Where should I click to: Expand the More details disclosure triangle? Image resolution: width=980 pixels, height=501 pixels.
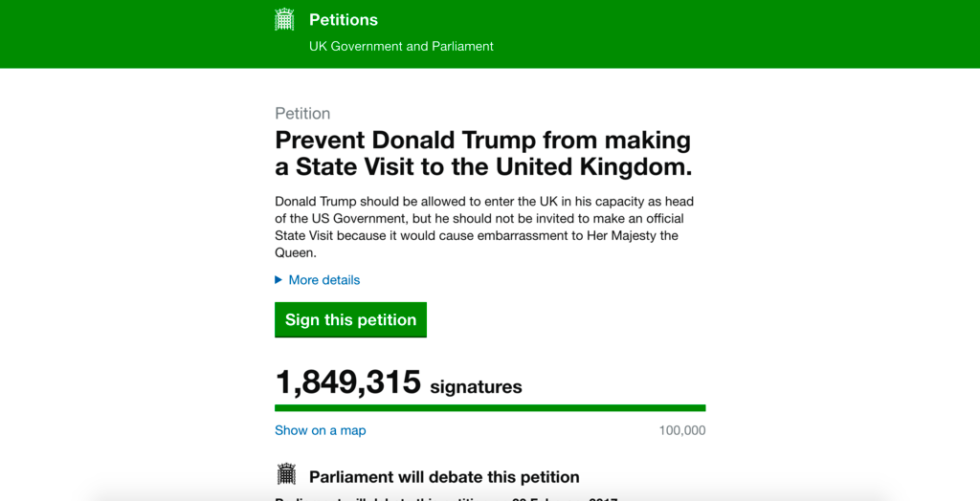[278, 280]
